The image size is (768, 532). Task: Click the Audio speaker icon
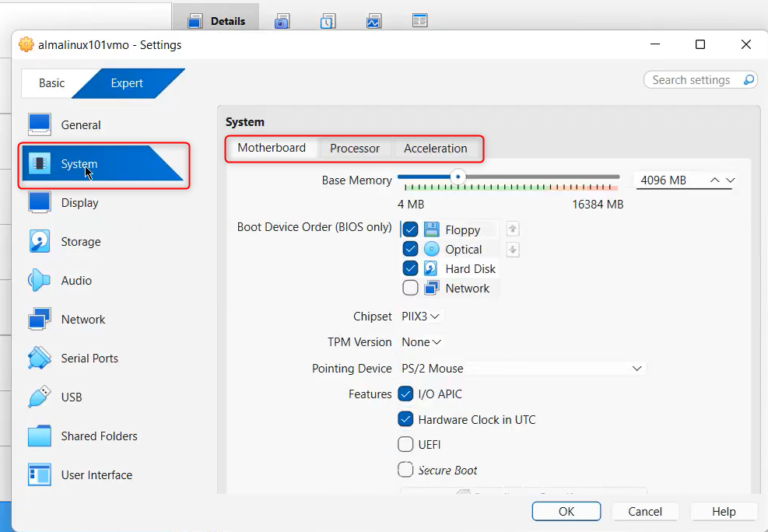[x=40, y=280]
